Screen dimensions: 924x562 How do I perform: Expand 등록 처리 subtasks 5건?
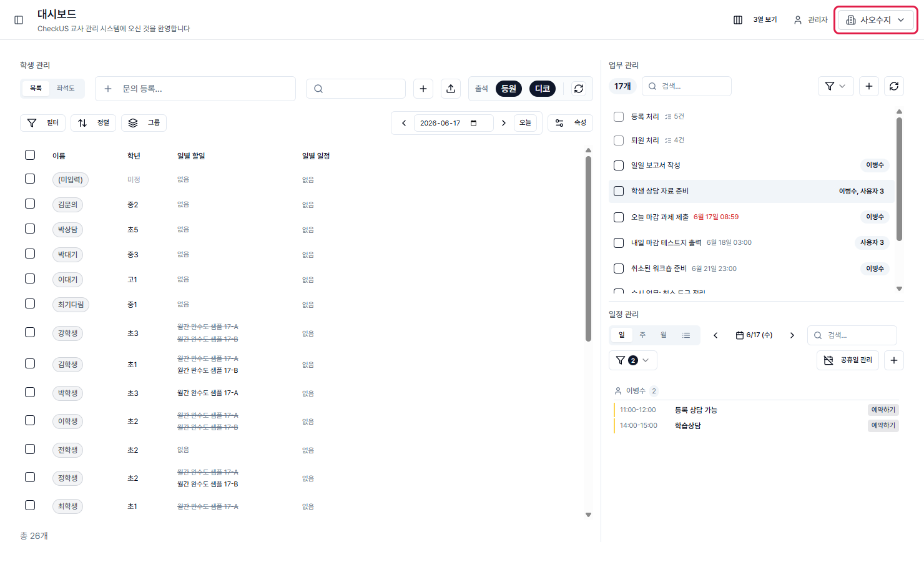[x=674, y=117]
